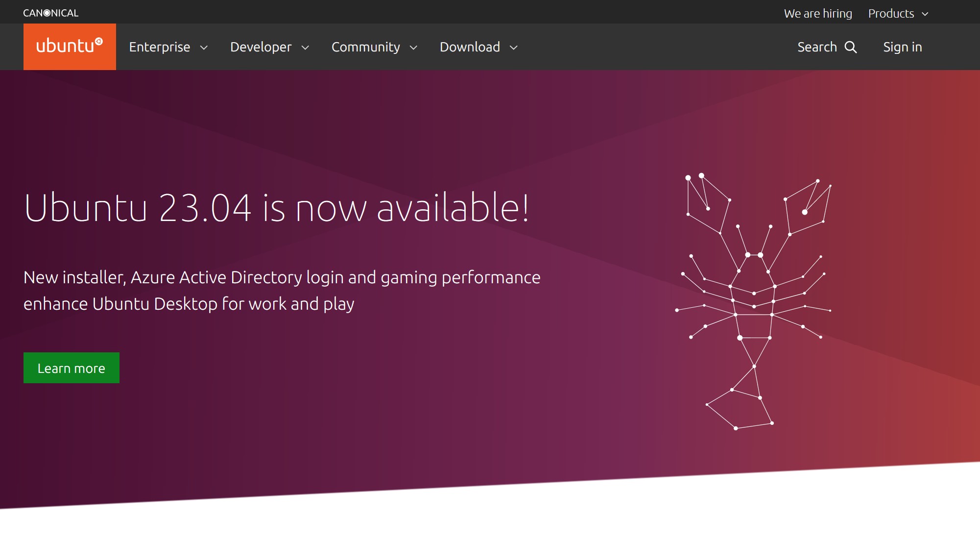Open the Products menu in top bar
The height and width of the screenshot is (542, 980).
[x=891, y=13]
